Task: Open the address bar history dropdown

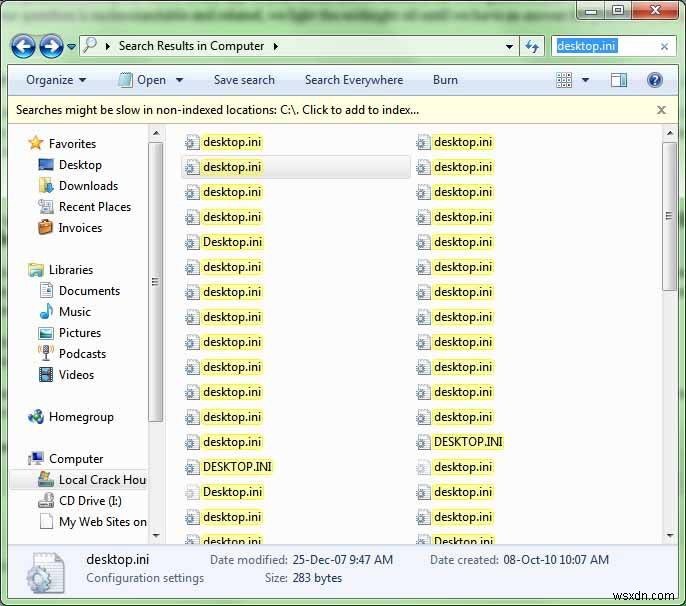Action: pyautogui.click(x=509, y=46)
